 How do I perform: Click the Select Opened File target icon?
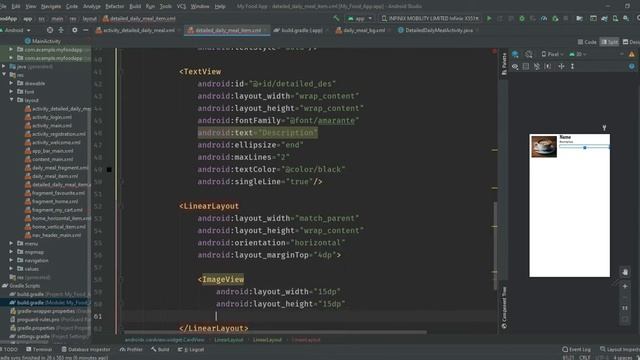coord(50,30)
